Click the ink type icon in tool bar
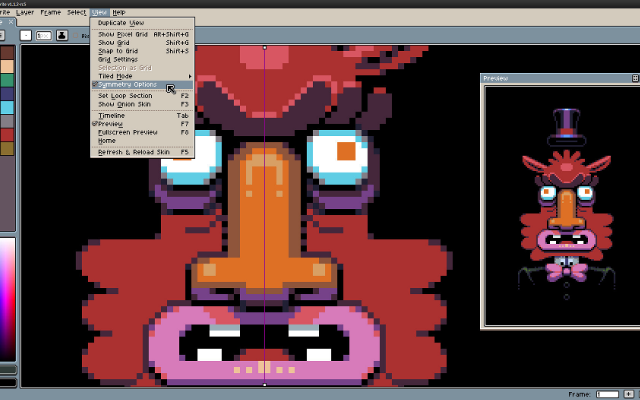This screenshot has height=400, width=640. click(x=62, y=36)
